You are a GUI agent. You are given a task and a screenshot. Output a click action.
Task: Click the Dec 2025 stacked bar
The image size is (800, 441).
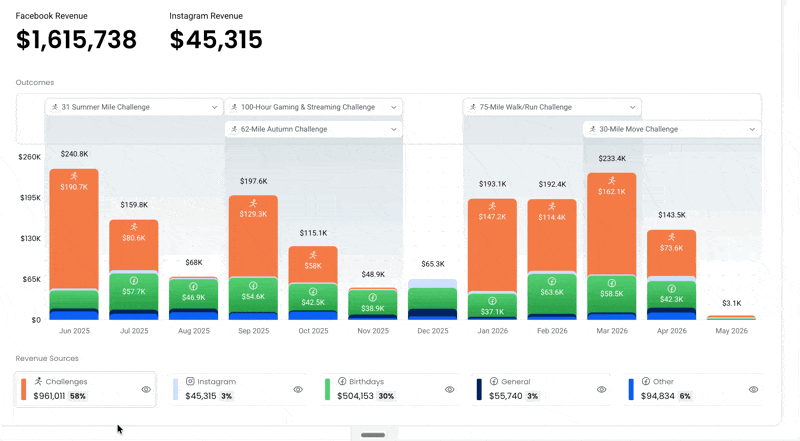pos(433,300)
